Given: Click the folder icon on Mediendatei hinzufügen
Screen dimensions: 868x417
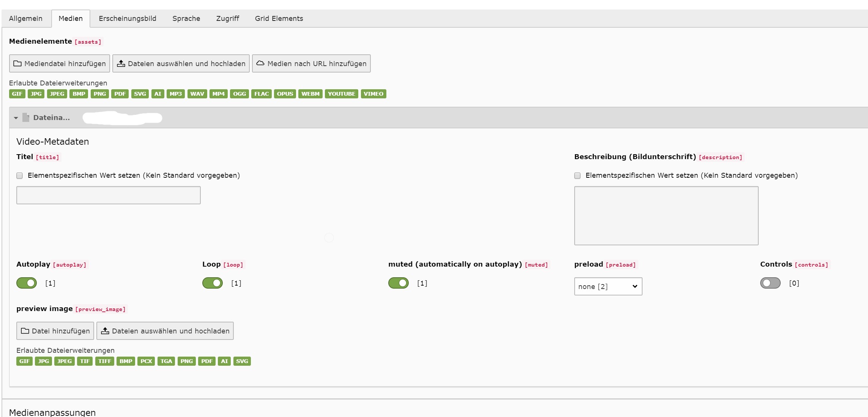Looking at the screenshot, I should coord(17,63).
